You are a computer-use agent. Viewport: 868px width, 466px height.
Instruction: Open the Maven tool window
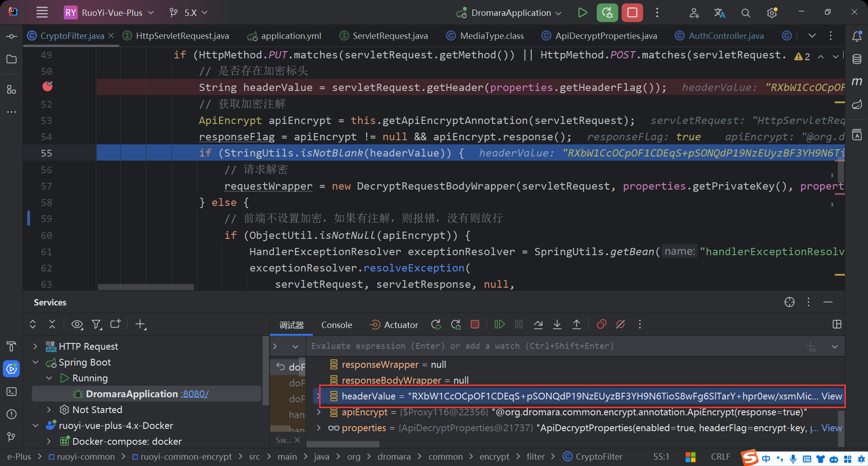tap(857, 82)
